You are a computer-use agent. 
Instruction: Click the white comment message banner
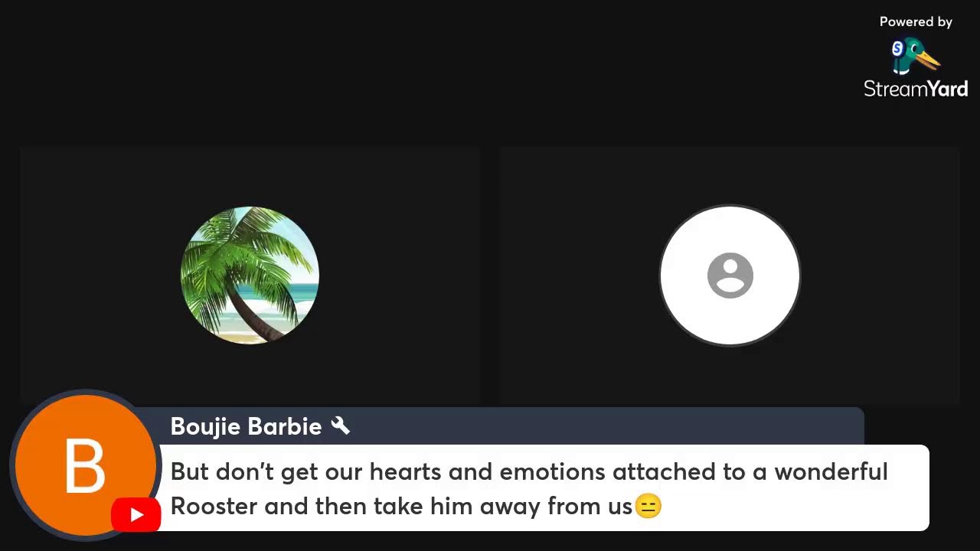tap(543, 487)
